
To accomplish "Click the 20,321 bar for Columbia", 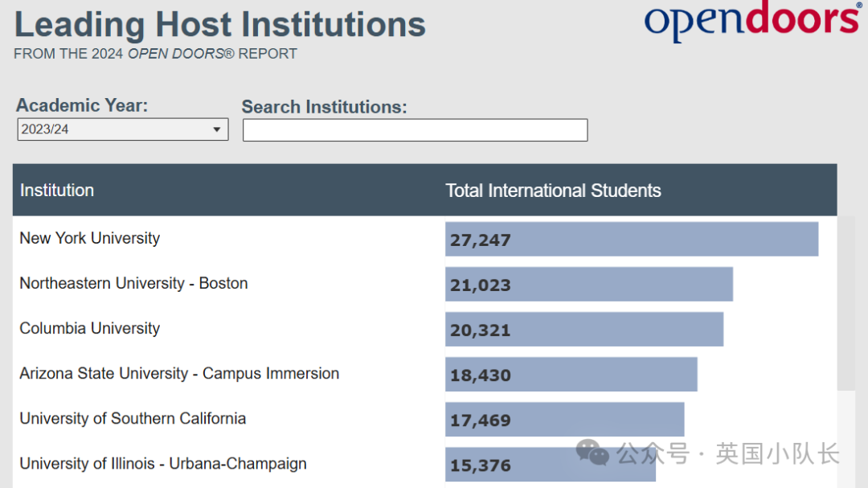I will tap(584, 330).
